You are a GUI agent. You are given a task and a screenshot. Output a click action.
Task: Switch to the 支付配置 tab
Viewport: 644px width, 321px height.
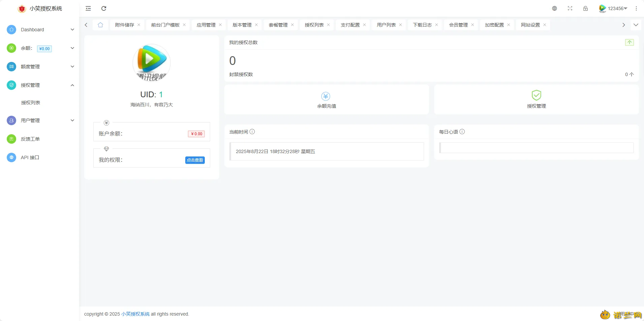(x=350, y=25)
